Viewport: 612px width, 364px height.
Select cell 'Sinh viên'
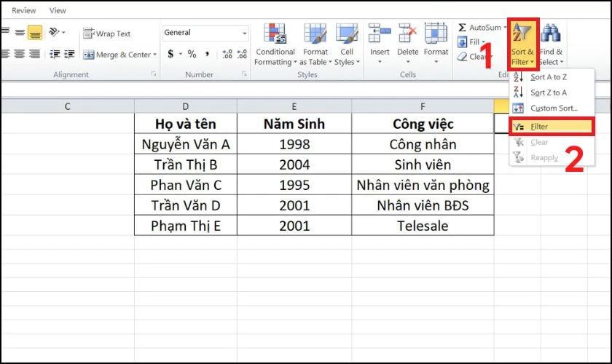423,165
